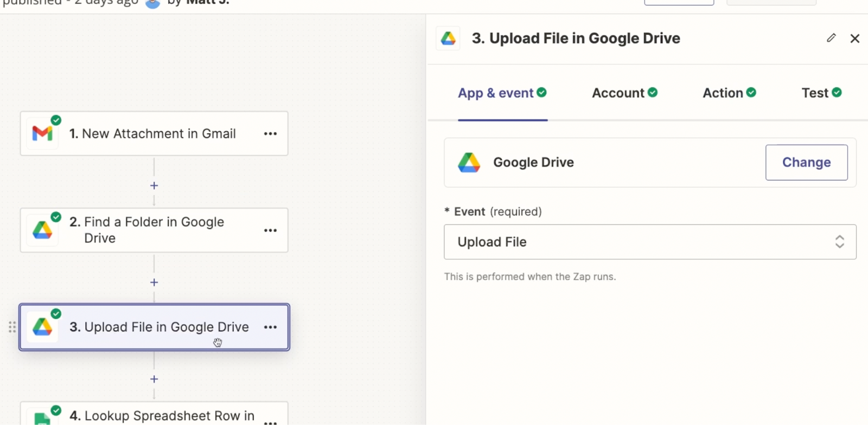Click the Google Drive logo in the panel header
Viewport: 868px width, 425px height.
(x=448, y=38)
